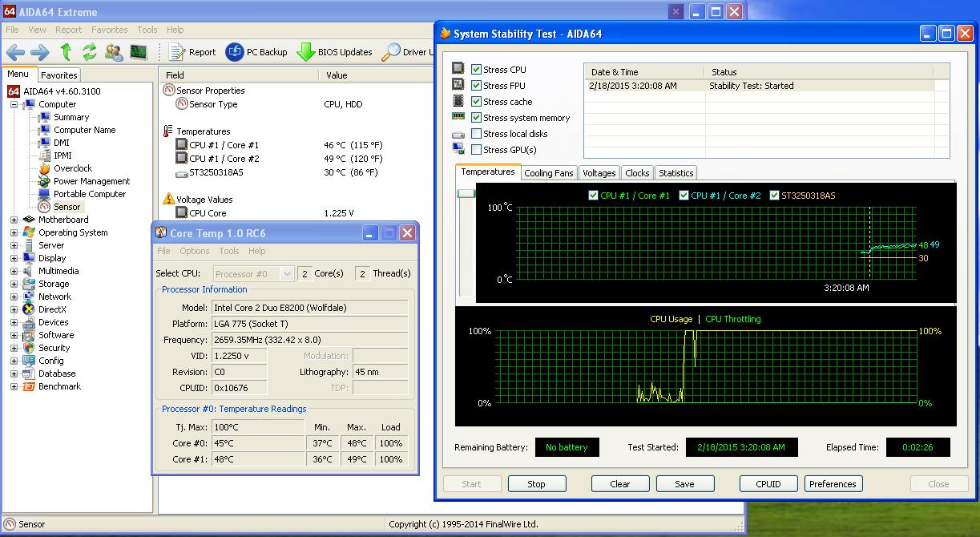
Task: Click the Preferences button
Action: (833, 484)
